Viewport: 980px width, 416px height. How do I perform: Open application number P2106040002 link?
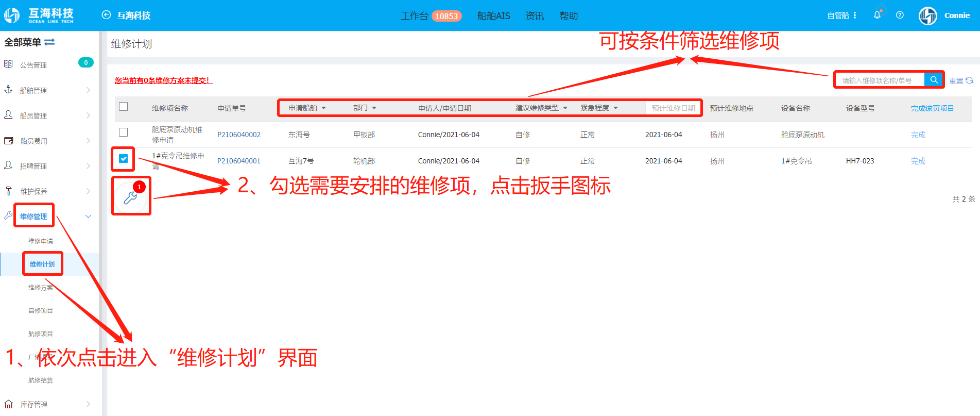(x=239, y=135)
